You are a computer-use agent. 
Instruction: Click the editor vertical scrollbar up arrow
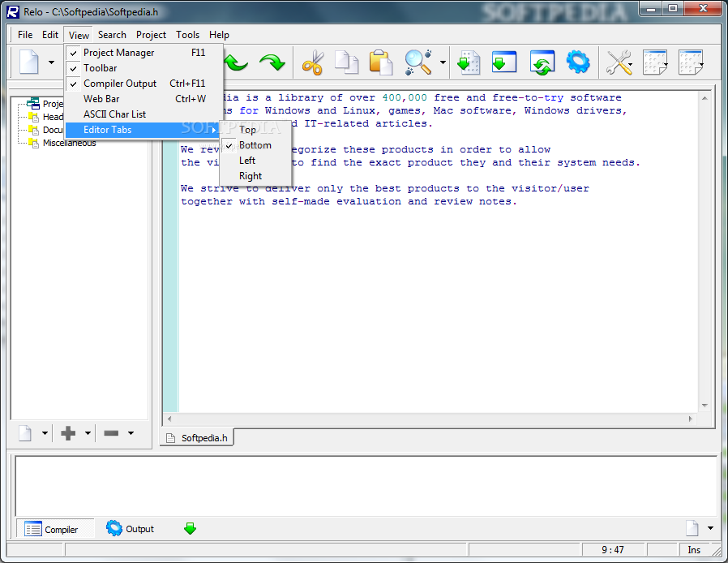coord(704,98)
